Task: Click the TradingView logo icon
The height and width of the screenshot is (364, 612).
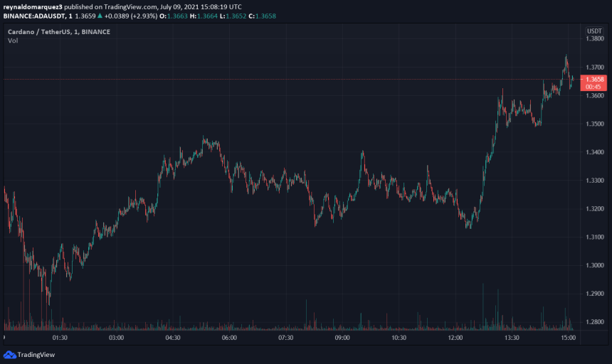Action: pyautogui.click(x=10, y=355)
